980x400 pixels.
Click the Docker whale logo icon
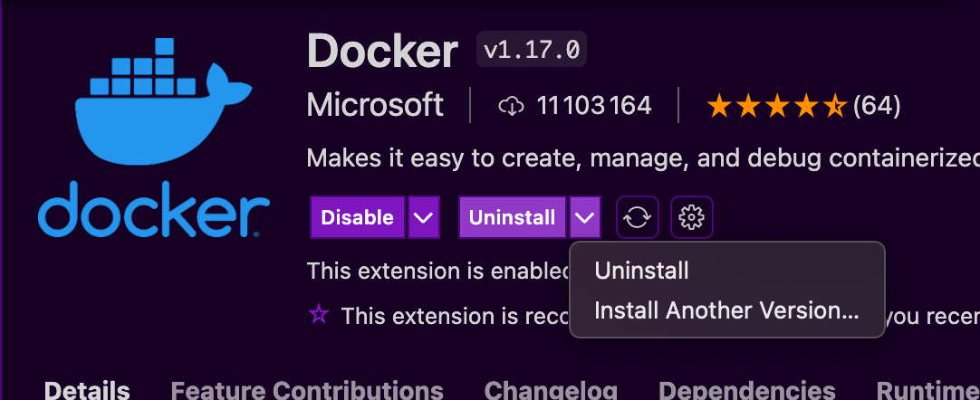coord(154,136)
